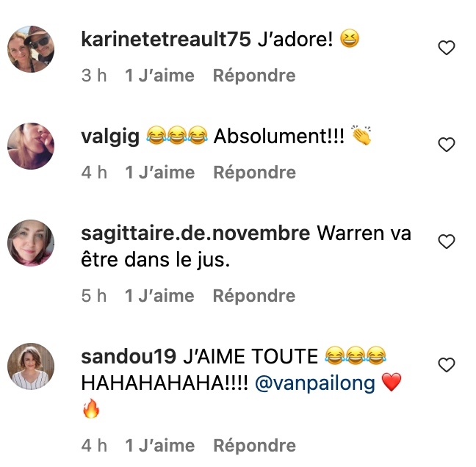Open karinetetreault75's profile picture
The width and height of the screenshot is (476, 467).
coord(31,49)
